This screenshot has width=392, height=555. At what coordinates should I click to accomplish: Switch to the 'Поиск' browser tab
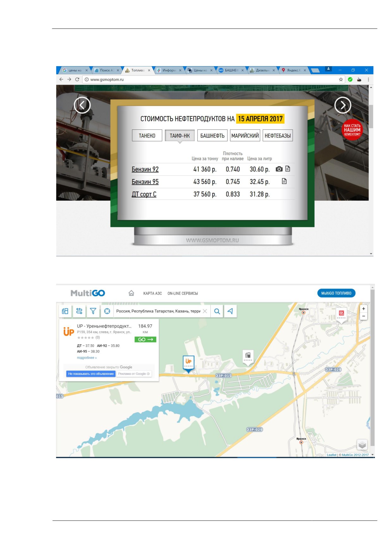107,70
